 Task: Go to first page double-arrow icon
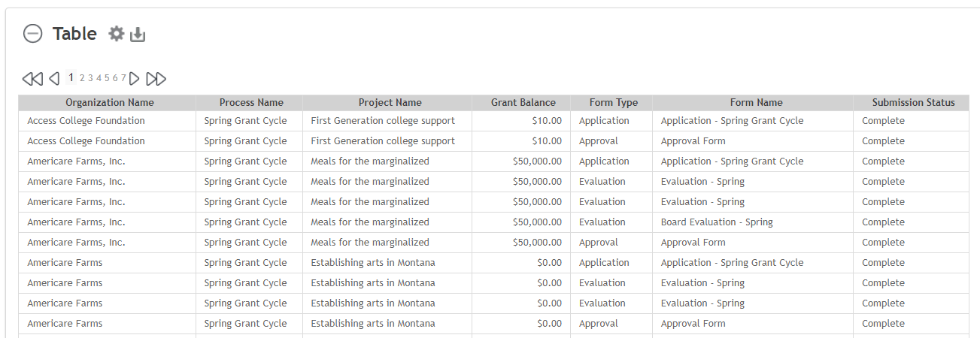coord(32,78)
